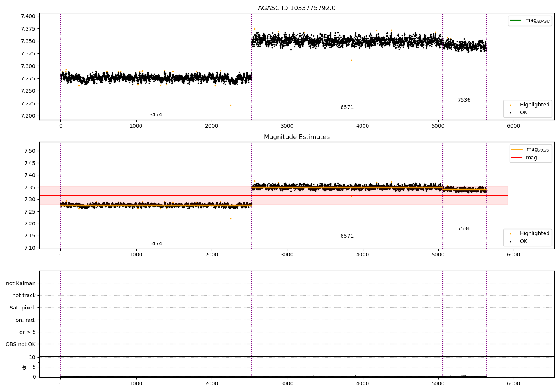Click the 'not Kalman' axis label
Image resolution: width=560 pixels, height=392 pixels.
[x=21, y=283]
